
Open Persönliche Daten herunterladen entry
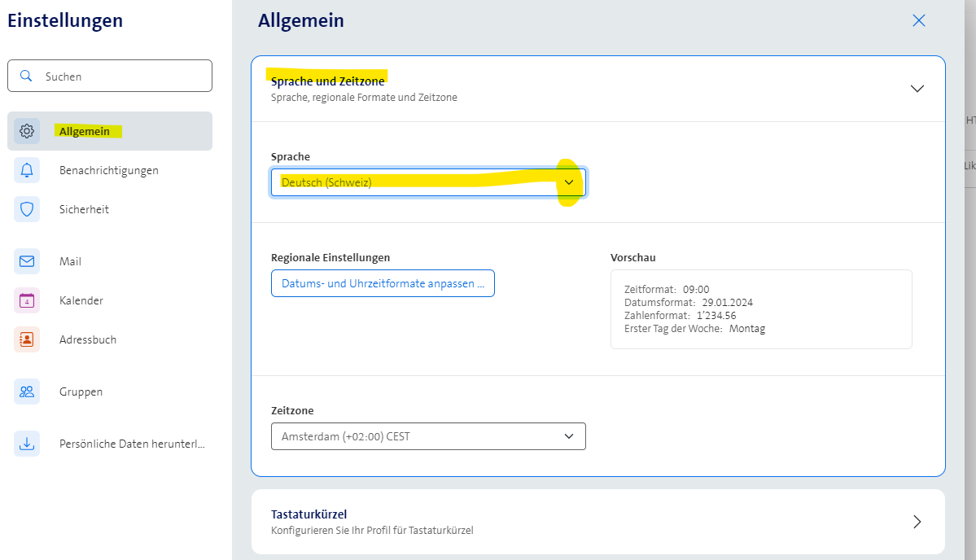pyautogui.click(x=132, y=444)
